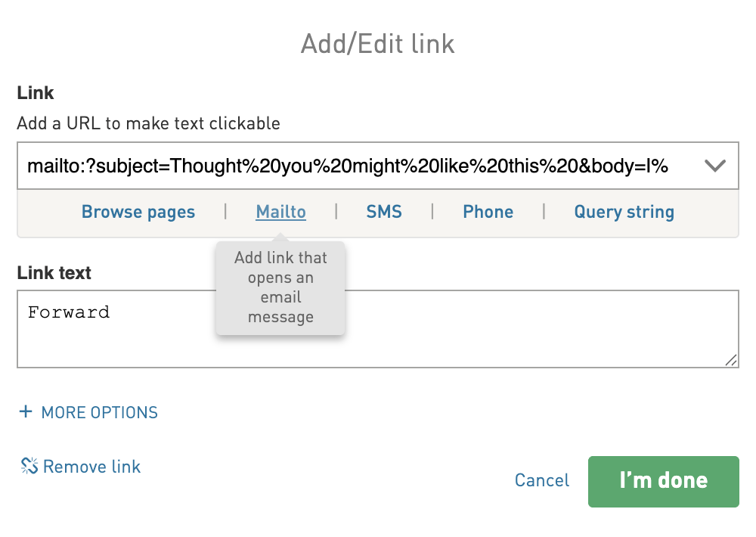Focus the Link text box containing Forward
Image resolution: width=756 pixels, height=537 pixels.
click(x=378, y=329)
